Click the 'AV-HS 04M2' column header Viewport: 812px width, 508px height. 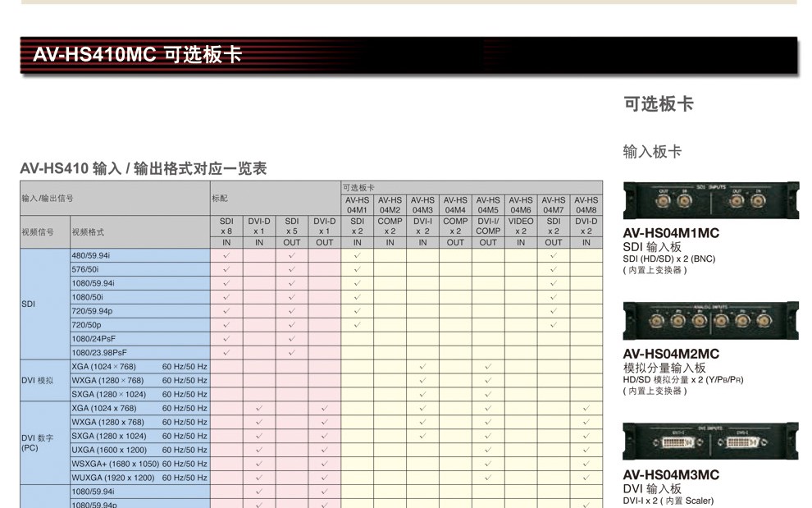(x=390, y=204)
